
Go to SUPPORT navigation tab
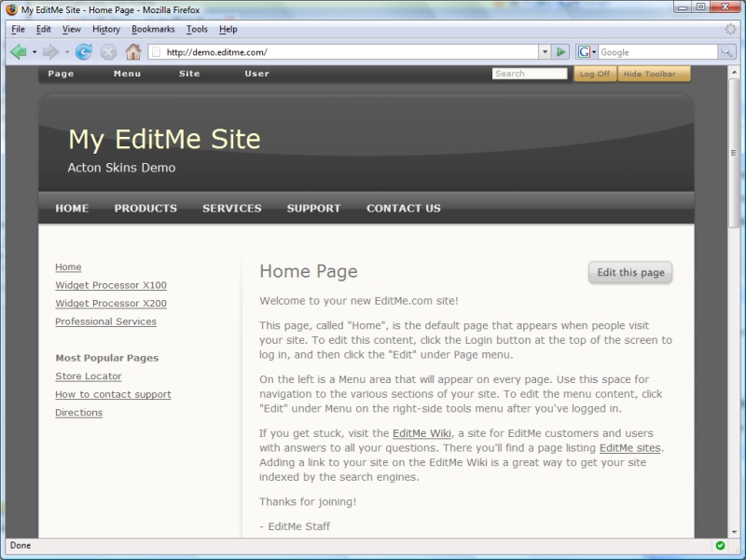[313, 208]
